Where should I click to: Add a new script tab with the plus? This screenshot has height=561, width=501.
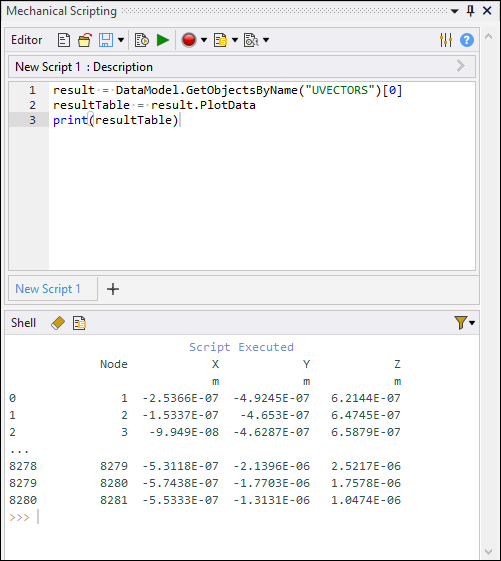tap(113, 289)
